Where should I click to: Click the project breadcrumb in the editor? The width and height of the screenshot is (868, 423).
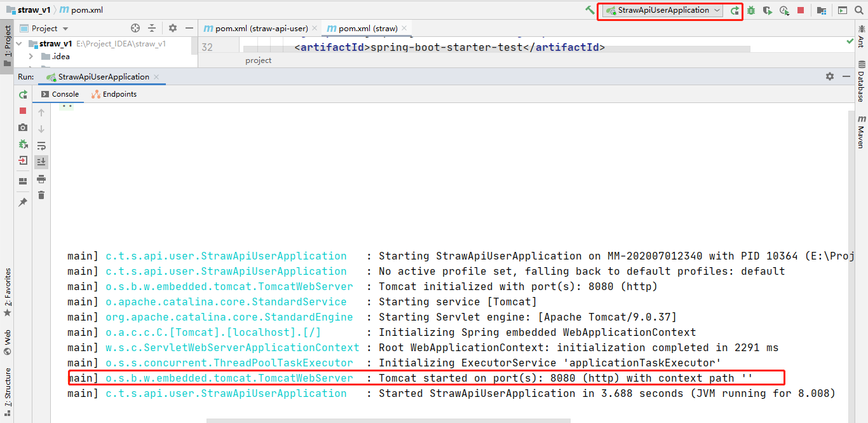point(258,60)
